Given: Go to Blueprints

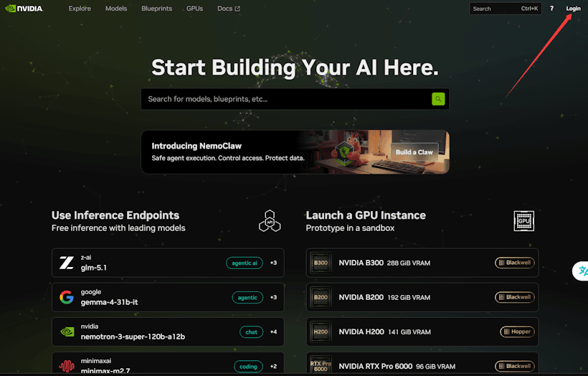Looking at the screenshot, I should click(157, 9).
